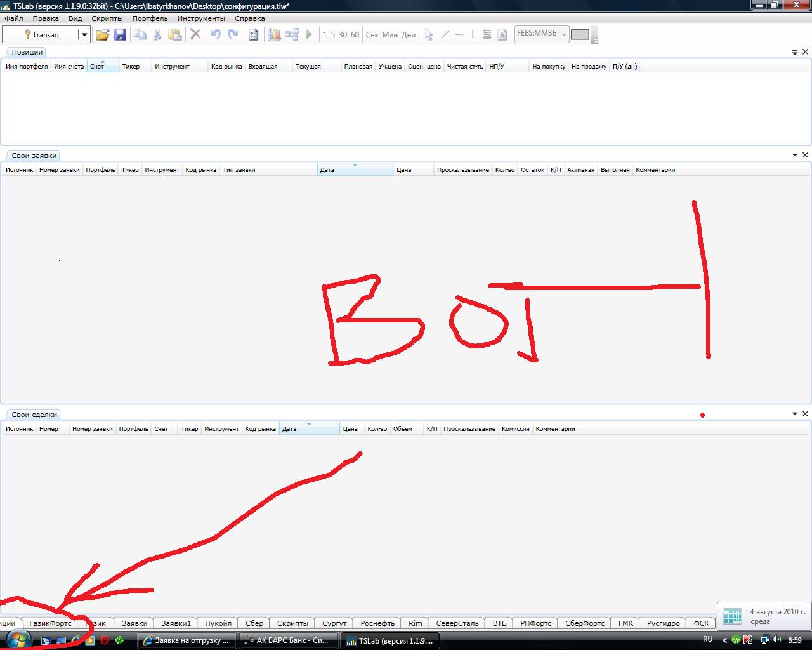812x650 pixels.
Task: Click the volume speaker tray icon
Action: (x=777, y=640)
